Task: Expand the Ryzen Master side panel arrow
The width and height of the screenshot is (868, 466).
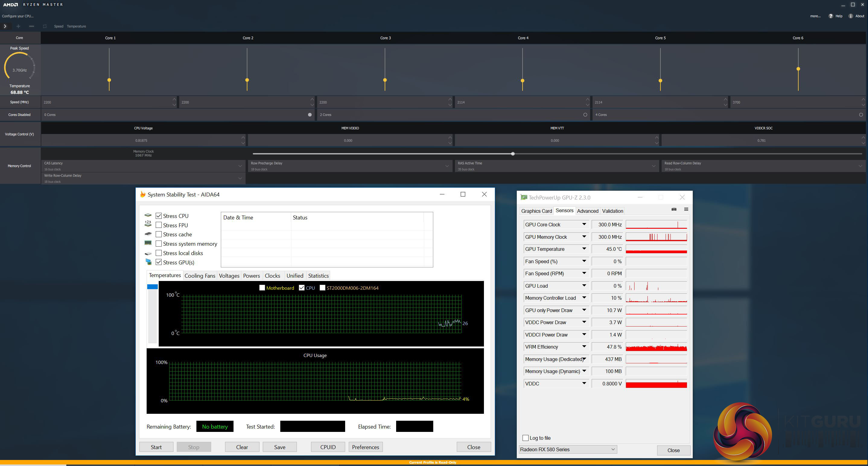Action: pos(5,26)
